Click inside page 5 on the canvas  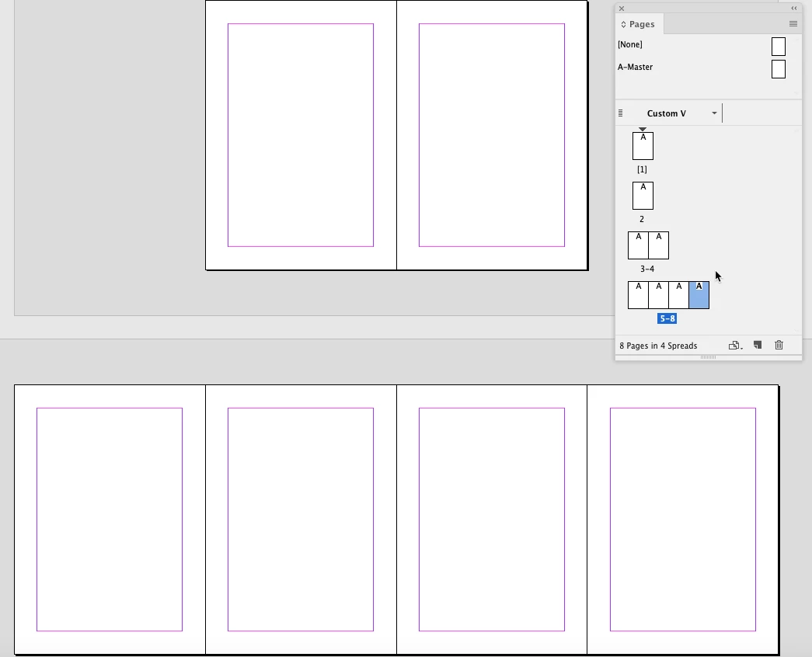click(x=110, y=520)
